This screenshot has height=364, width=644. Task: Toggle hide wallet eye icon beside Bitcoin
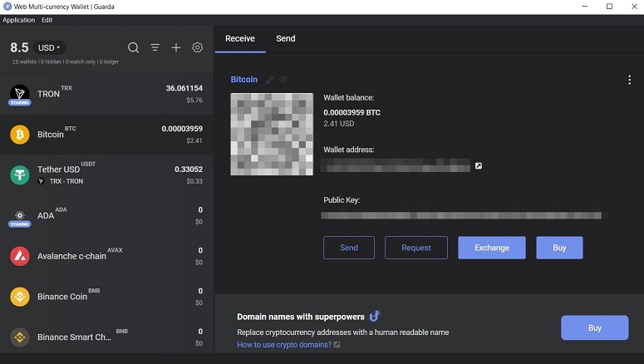(x=283, y=80)
